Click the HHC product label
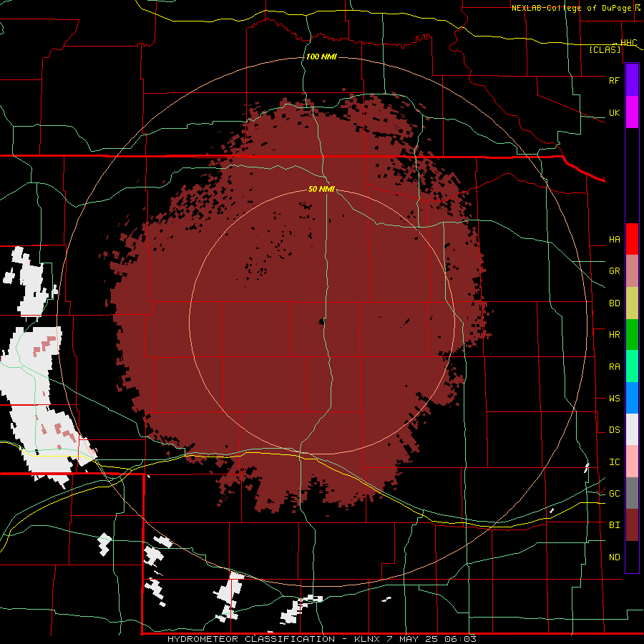 [x=628, y=43]
